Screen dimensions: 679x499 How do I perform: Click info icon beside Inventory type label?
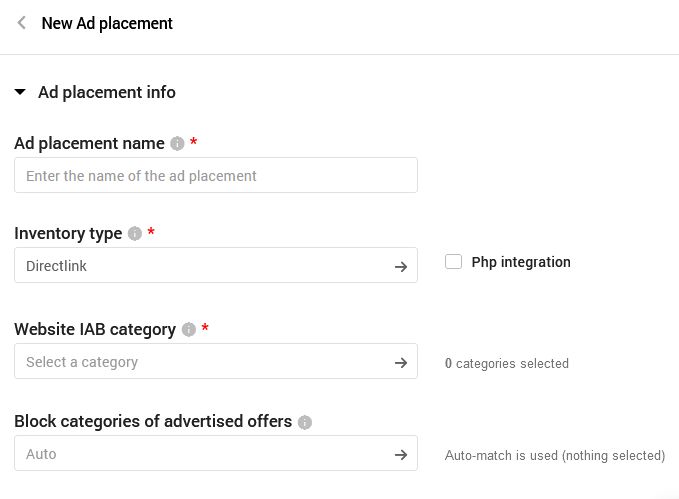[x=134, y=234]
